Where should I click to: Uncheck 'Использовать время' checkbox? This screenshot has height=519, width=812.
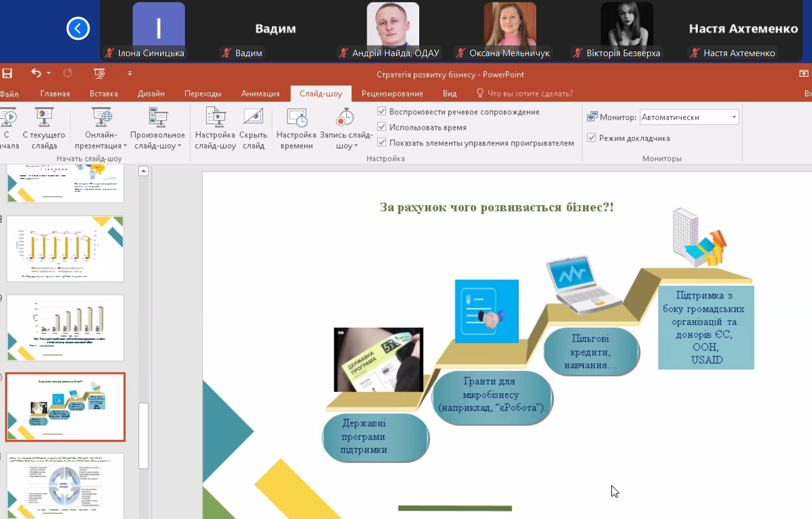382,127
